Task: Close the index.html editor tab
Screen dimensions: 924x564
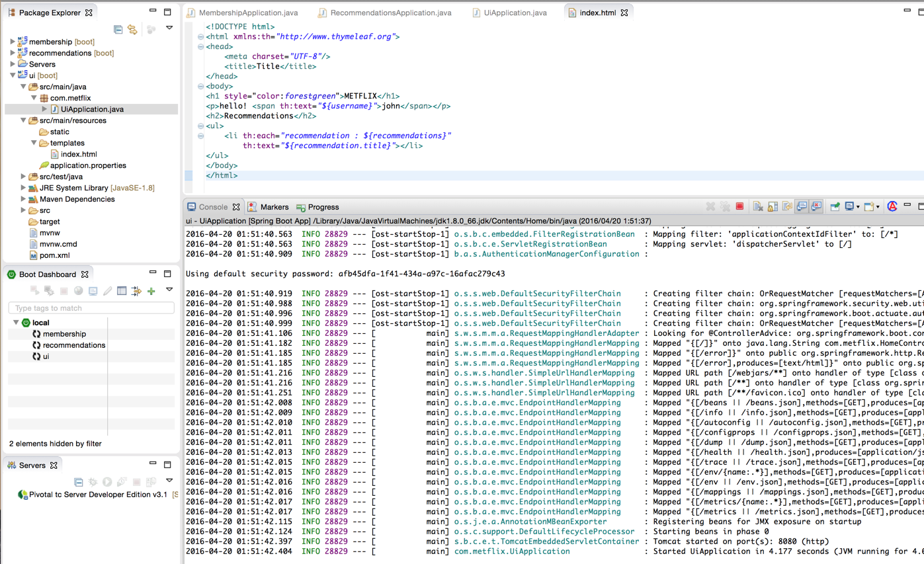Action: pos(624,13)
